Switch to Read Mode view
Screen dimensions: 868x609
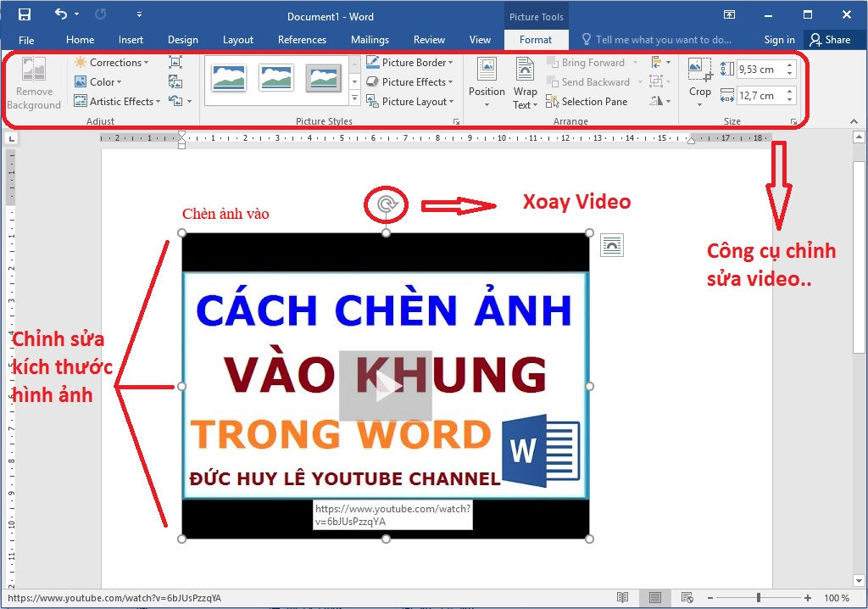(623, 598)
